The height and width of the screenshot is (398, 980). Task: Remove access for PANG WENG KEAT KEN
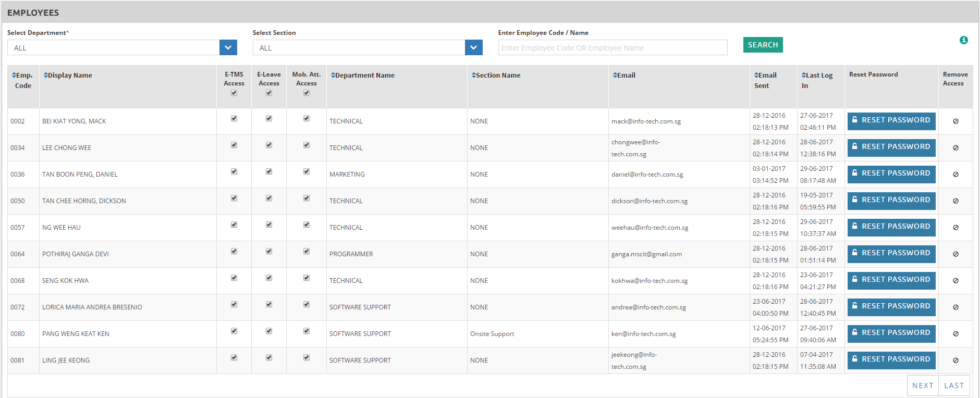tap(955, 334)
